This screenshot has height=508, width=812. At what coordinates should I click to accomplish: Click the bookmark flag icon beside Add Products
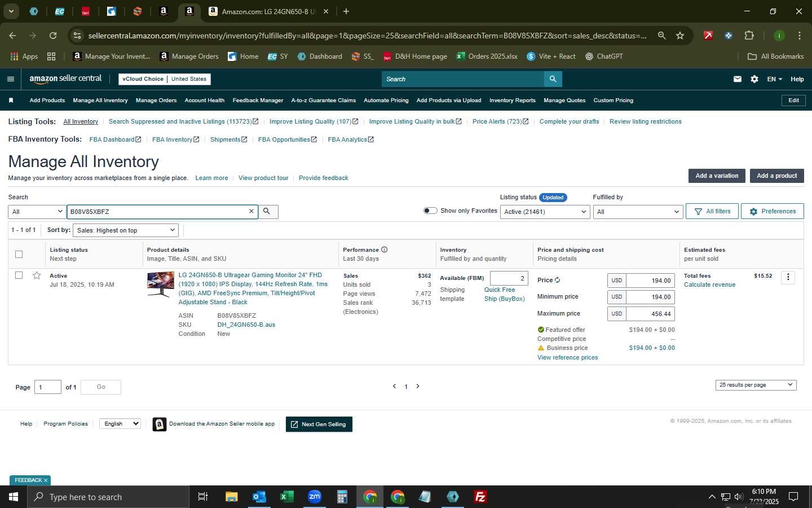(11, 100)
